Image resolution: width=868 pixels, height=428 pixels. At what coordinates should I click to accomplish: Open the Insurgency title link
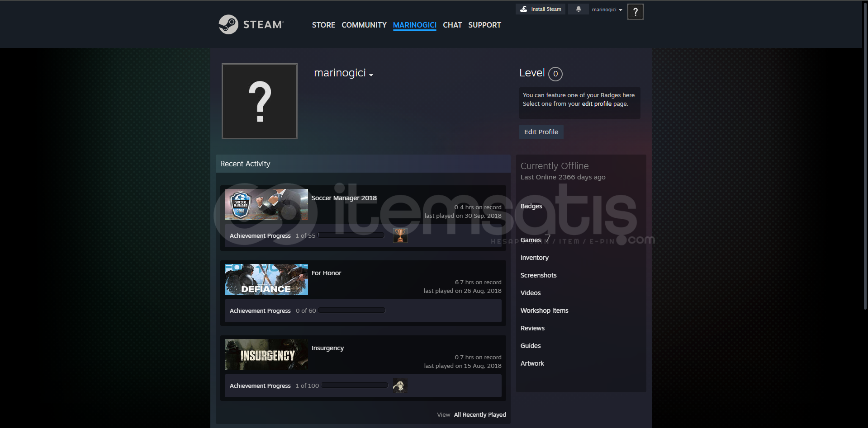point(327,348)
